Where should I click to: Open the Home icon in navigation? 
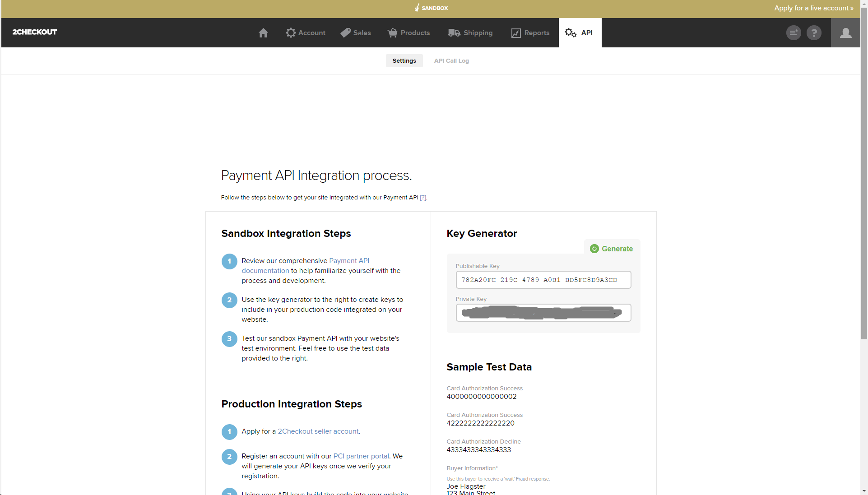263,32
